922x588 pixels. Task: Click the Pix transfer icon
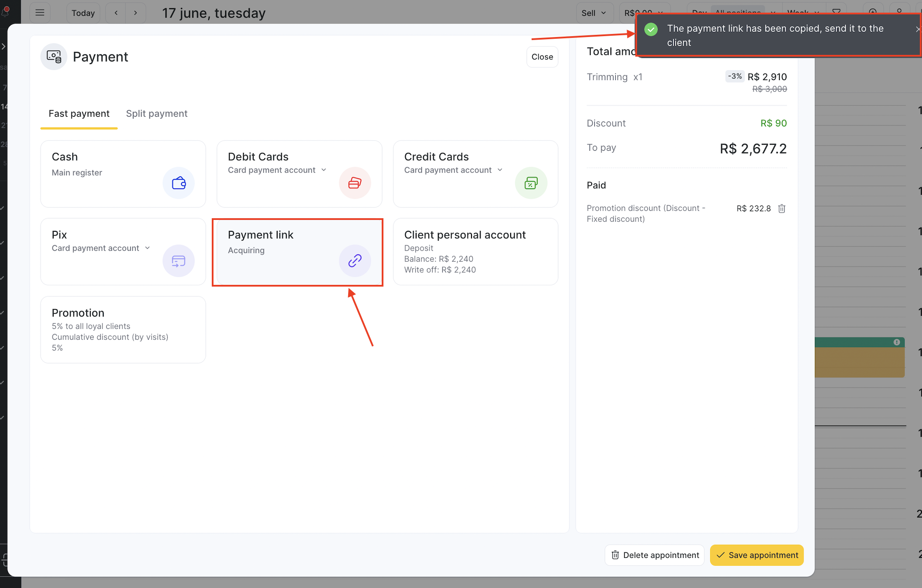point(179,261)
